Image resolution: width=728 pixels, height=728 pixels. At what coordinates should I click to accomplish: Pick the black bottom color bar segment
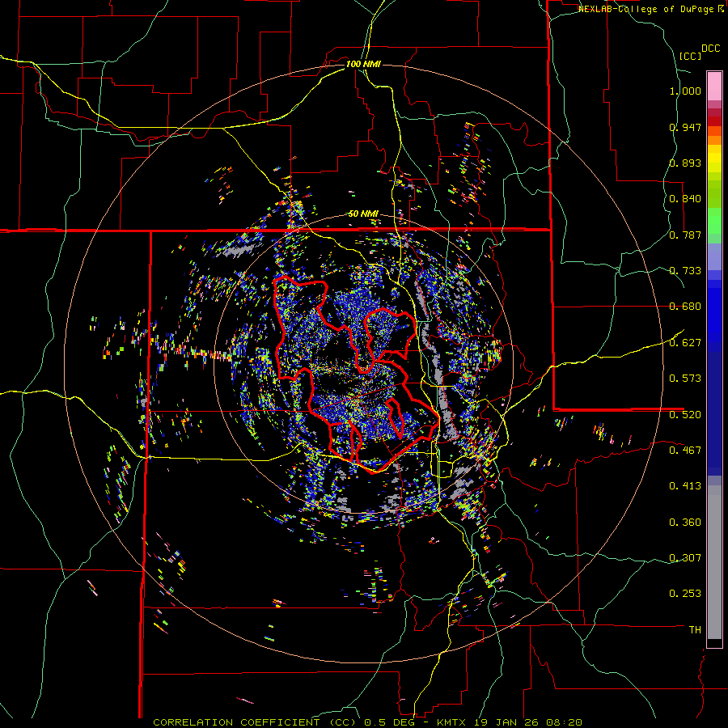point(714,643)
